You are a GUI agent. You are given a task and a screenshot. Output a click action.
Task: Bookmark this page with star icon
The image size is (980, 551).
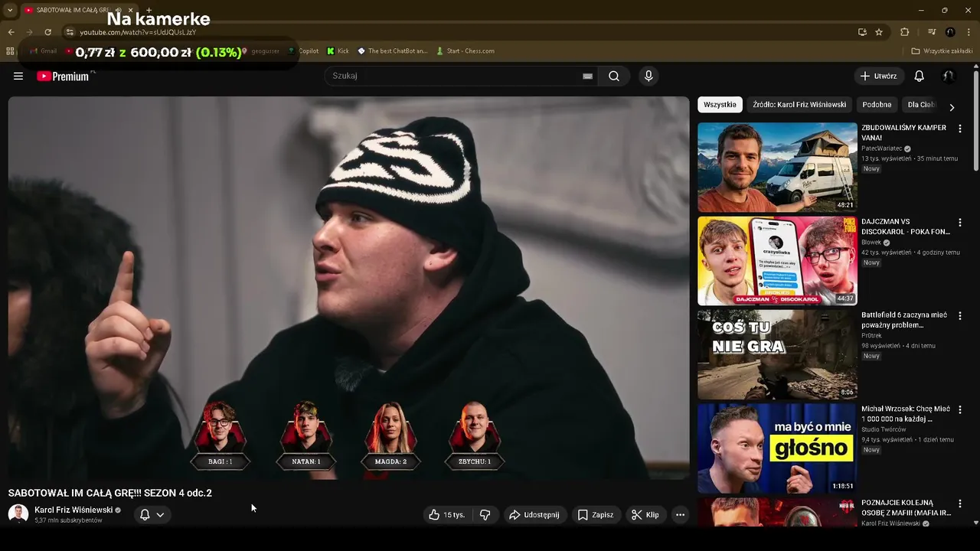[879, 32]
